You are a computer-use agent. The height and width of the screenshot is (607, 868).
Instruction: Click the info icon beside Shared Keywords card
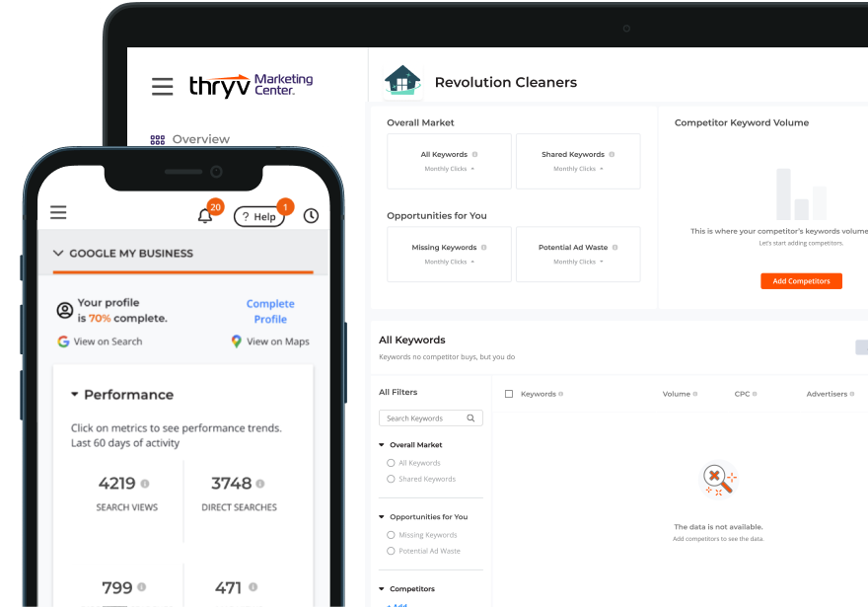[612, 155]
